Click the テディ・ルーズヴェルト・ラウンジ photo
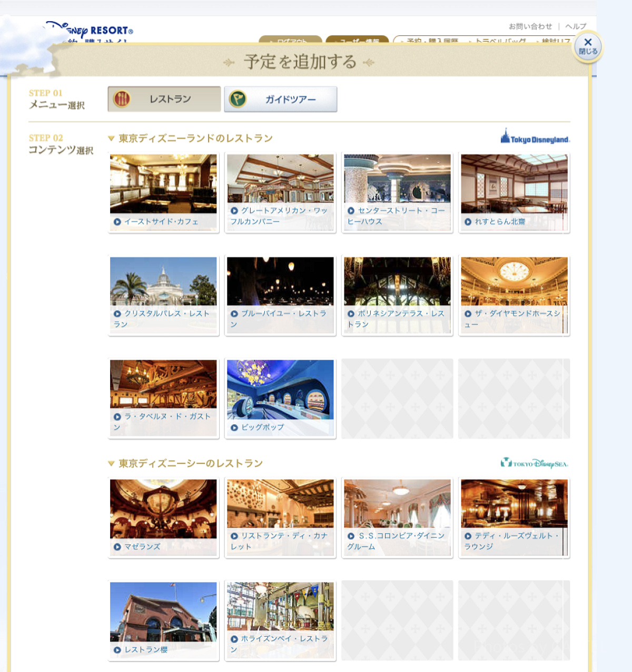The width and height of the screenshot is (632, 672). [x=514, y=503]
